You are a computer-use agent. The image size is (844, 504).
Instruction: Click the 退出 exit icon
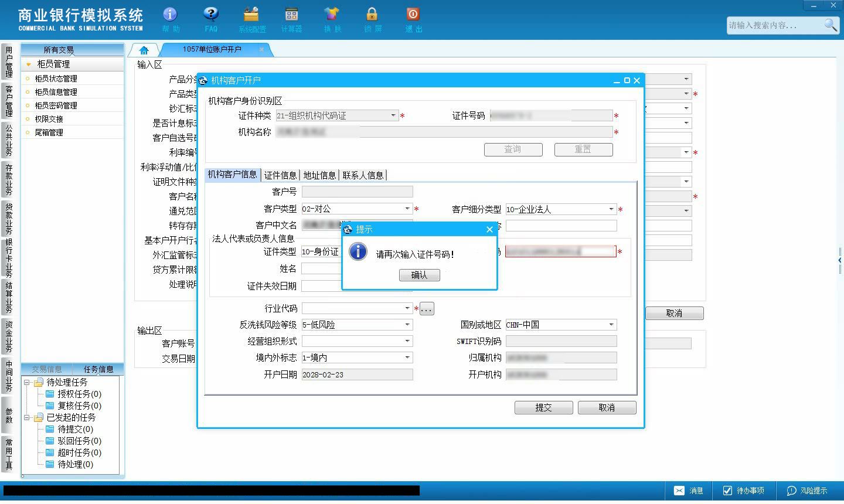413,14
